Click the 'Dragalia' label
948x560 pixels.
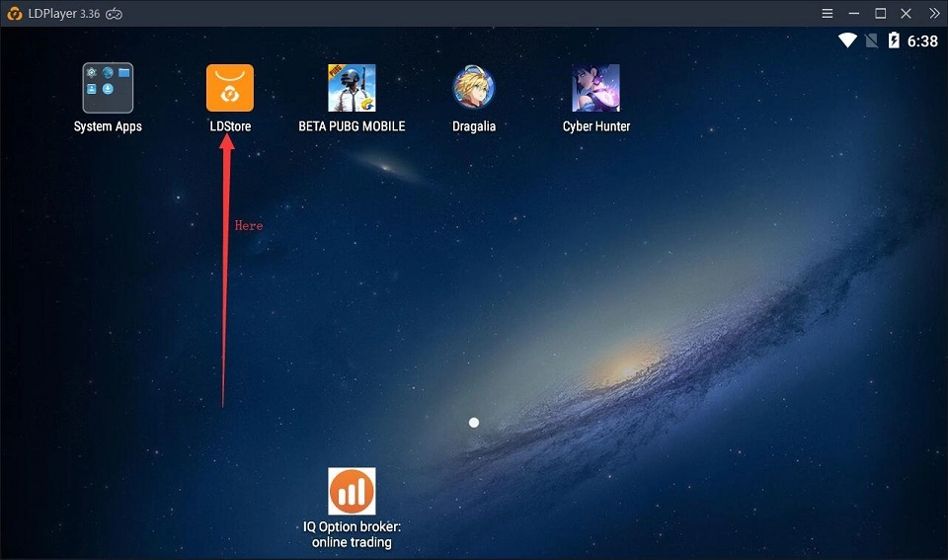[x=474, y=126]
